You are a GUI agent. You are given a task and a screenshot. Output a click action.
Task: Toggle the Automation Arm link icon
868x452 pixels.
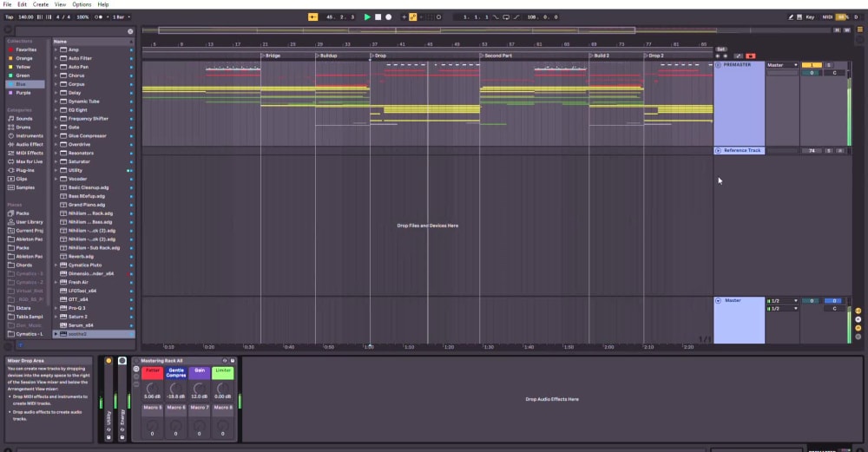pos(413,17)
